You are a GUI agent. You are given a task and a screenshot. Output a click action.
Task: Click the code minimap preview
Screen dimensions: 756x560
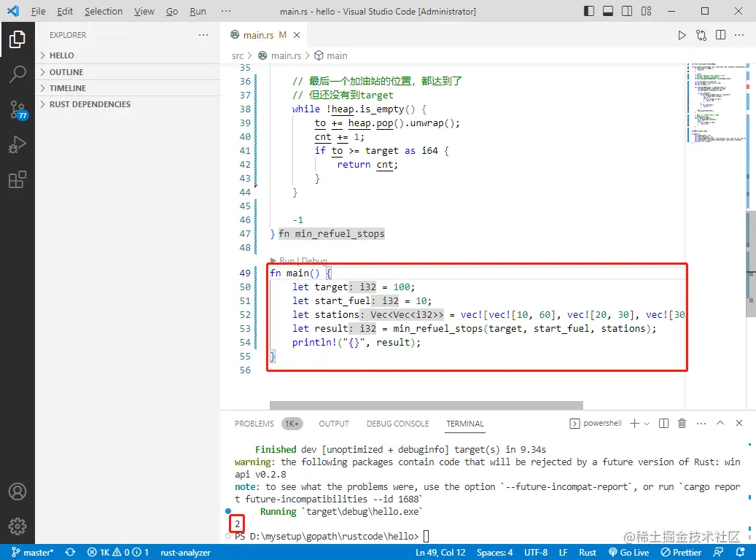click(716, 104)
